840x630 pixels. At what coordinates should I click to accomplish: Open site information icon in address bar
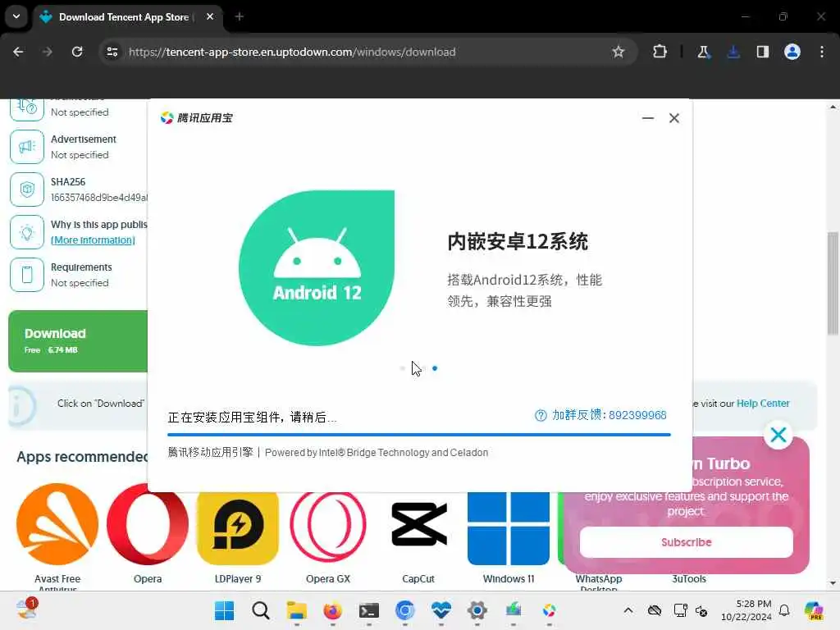pyautogui.click(x=112, y=52)
